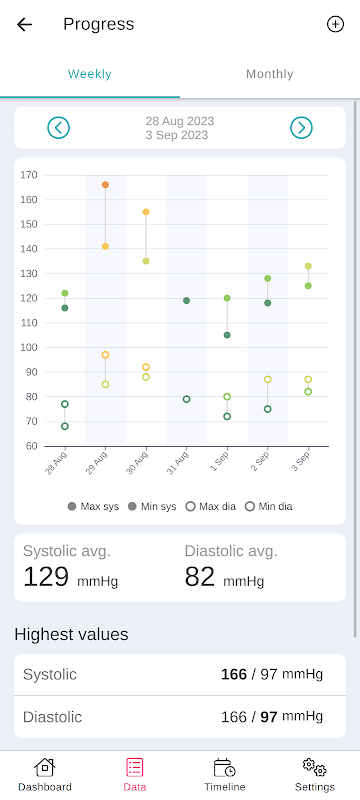Toggle Min sys legend series

pyautogui.click(x=152, y=507)
